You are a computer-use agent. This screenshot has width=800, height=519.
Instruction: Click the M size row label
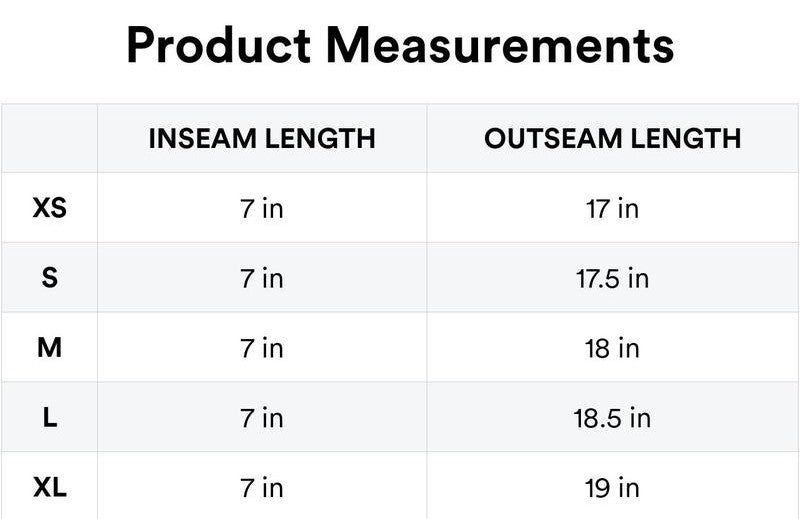click(x=50, y=348)
